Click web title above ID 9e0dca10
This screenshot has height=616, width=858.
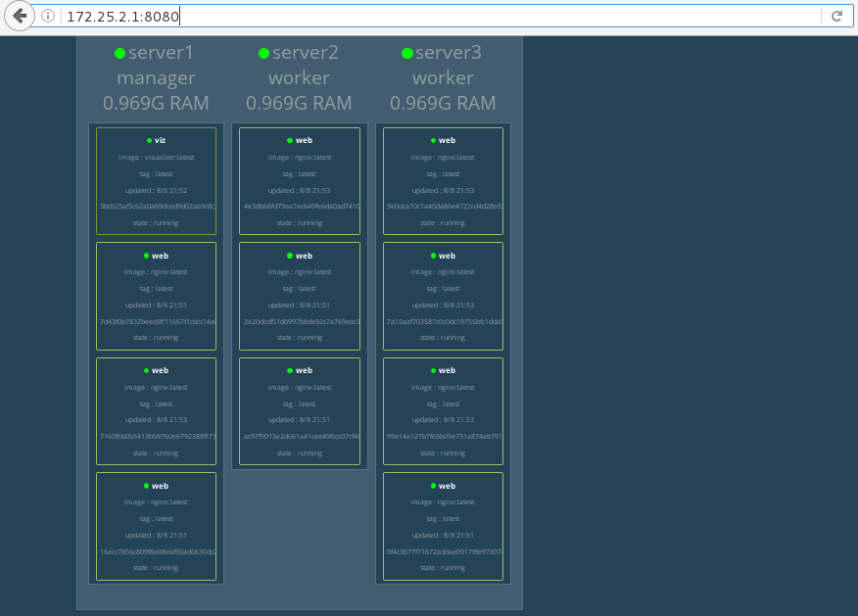[447, 141]
